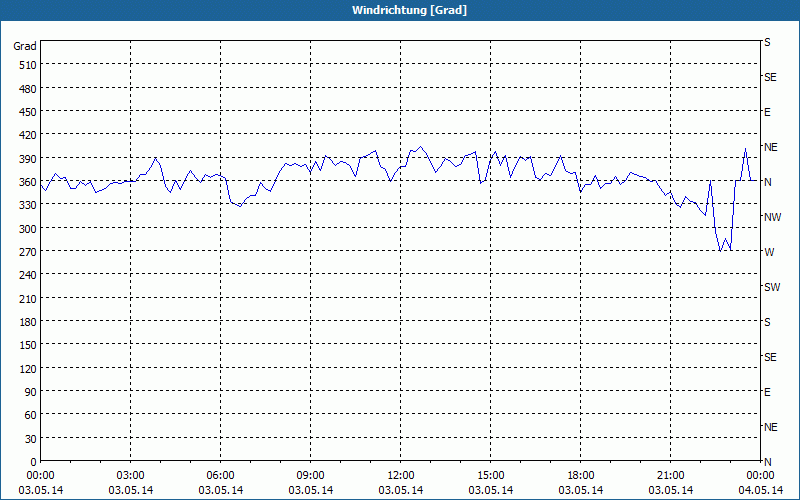Screen dimensions: 800x500
Task: Select the 18:00 x-axis time label
Action: pyautogui.click(x=581, y=476)
